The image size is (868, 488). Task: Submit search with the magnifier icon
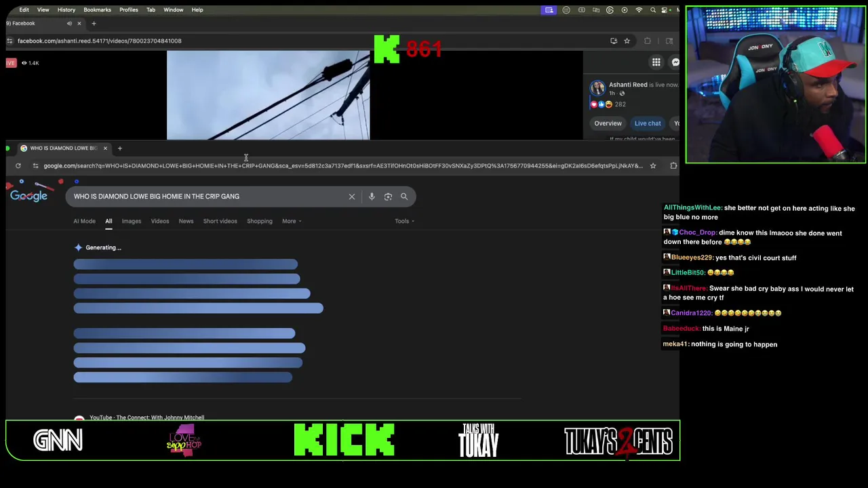click(x=404, y=197)
